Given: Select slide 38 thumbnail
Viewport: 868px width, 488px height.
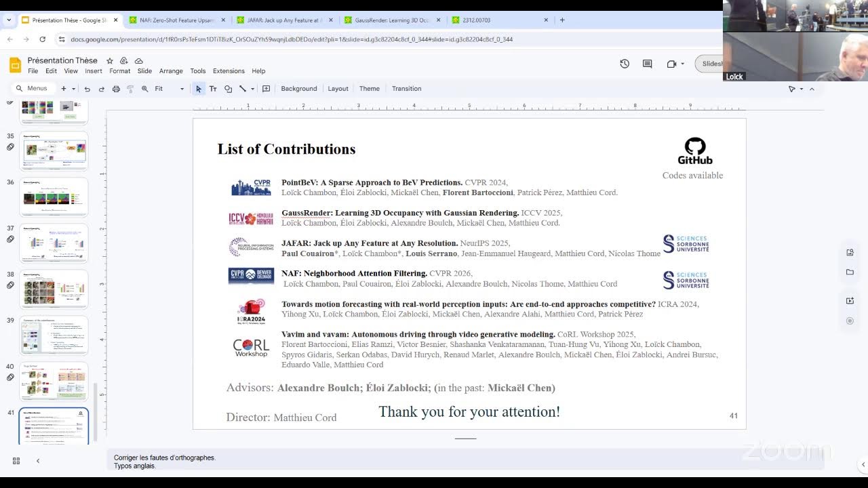Looking at the screenshot, I should coord(54,289).
